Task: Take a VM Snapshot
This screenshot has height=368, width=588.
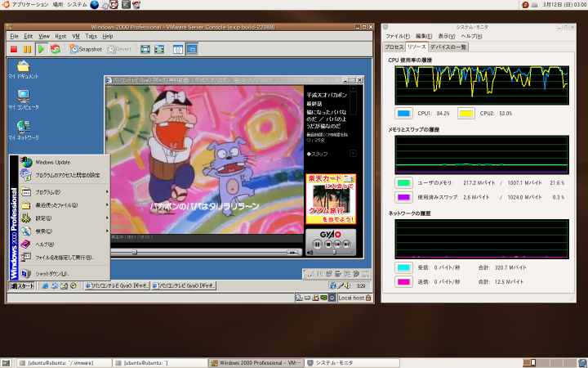Action: 87,49
